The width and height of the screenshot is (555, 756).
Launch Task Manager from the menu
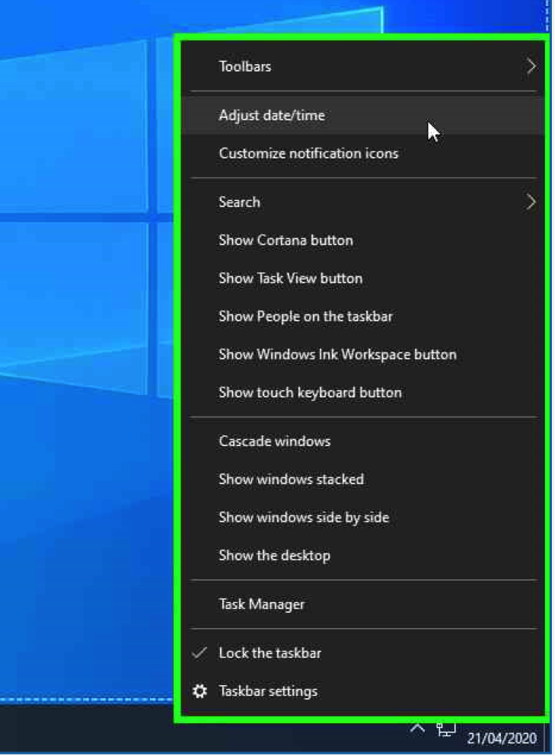pos(261,604)
